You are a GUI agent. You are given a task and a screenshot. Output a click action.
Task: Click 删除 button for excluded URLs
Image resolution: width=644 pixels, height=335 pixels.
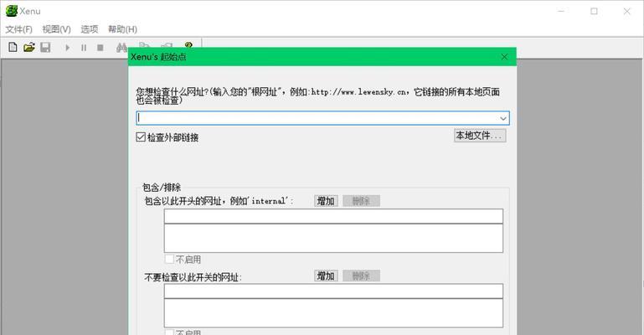click(361, 276)
